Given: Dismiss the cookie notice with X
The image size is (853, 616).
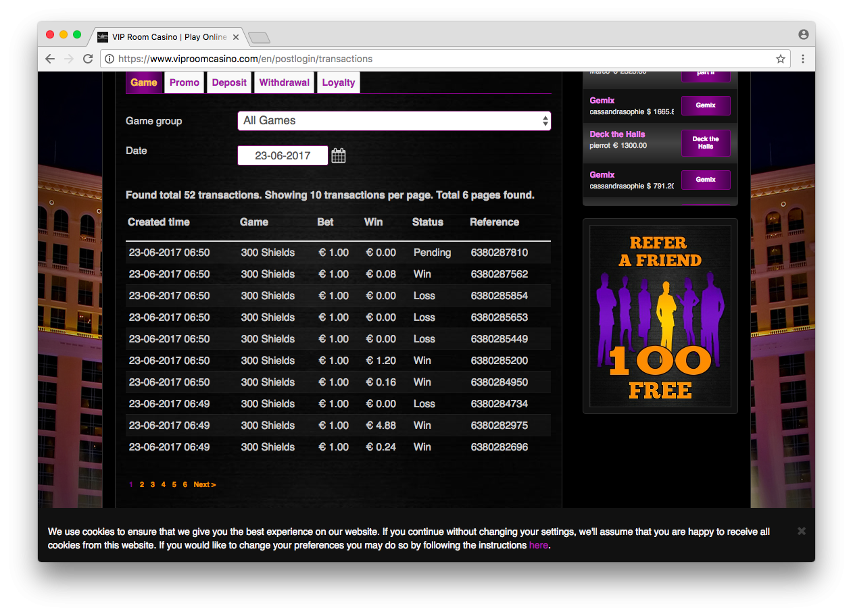Looking at the screenshot, I should point(802,531).
